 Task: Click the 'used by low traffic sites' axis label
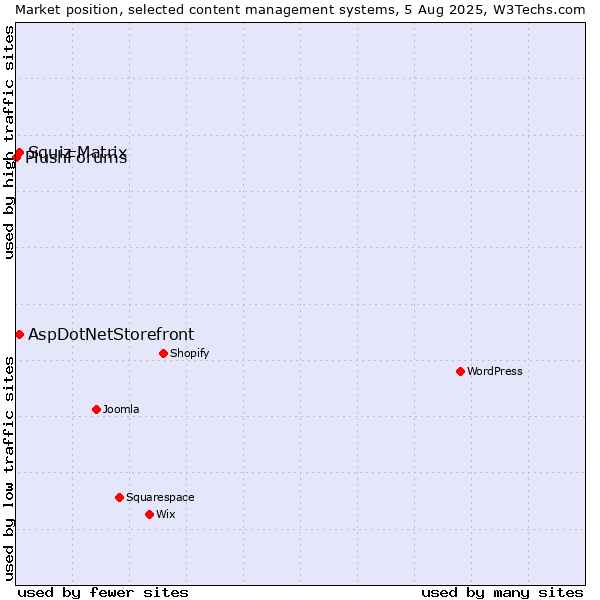pyautogui.click(x=9, y=469)
